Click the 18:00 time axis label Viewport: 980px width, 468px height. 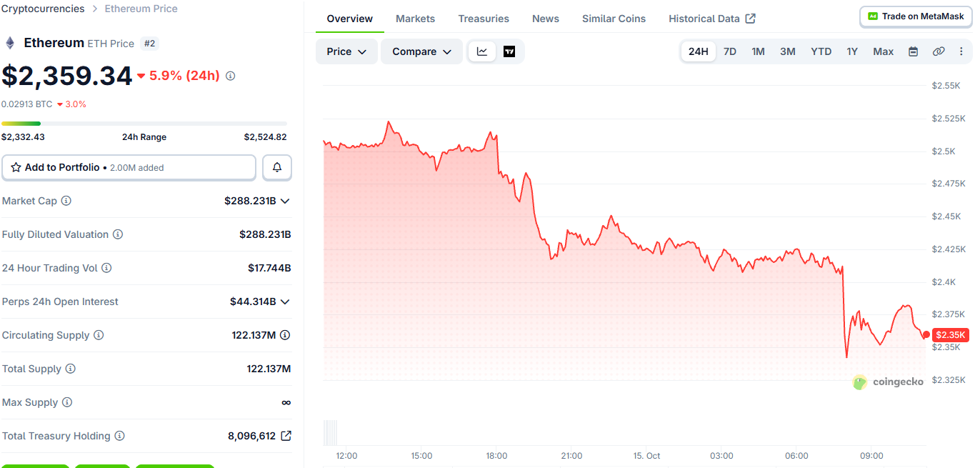click(496, 456)
